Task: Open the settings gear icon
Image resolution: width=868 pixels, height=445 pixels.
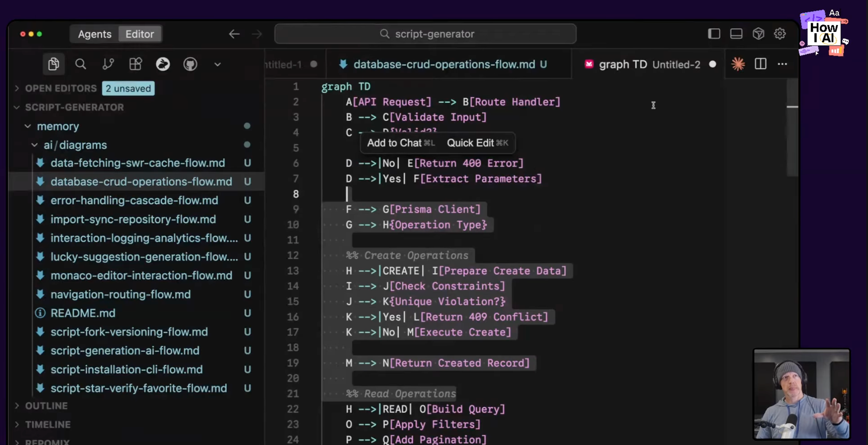Action: pyautogui.click(x=779, y=34)
